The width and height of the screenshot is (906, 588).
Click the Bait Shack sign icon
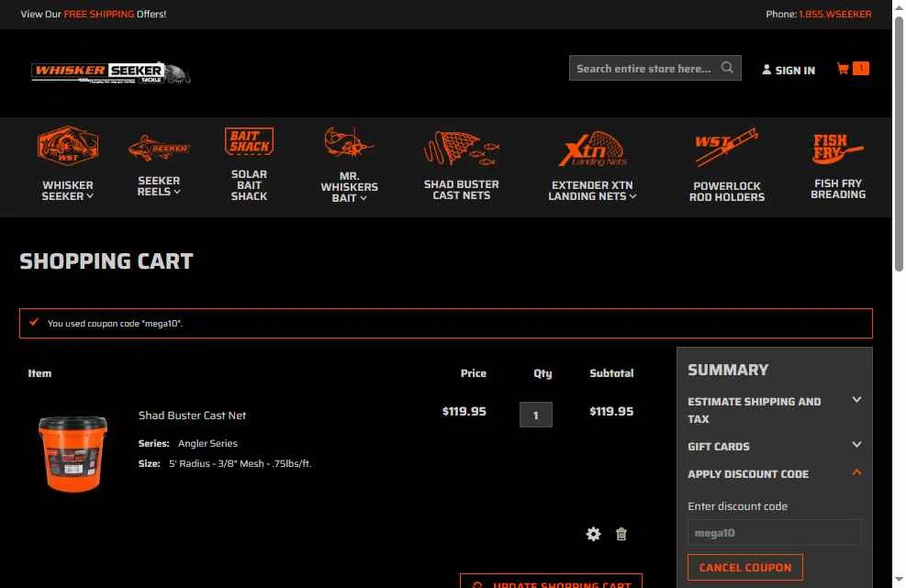[249, 141]
